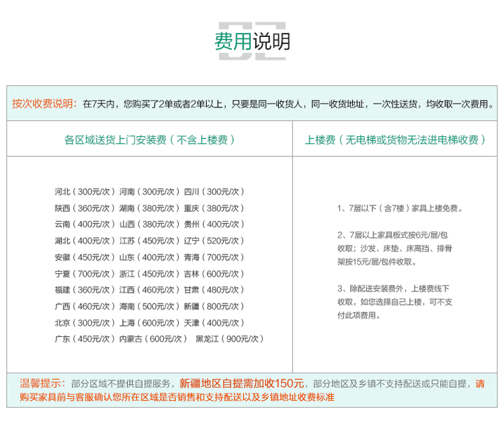The height and width of the screenshot is (423, 504).
Task: Select the 上海（600元/次）entry
Action: pyautogui.click(x=150, y=322)
